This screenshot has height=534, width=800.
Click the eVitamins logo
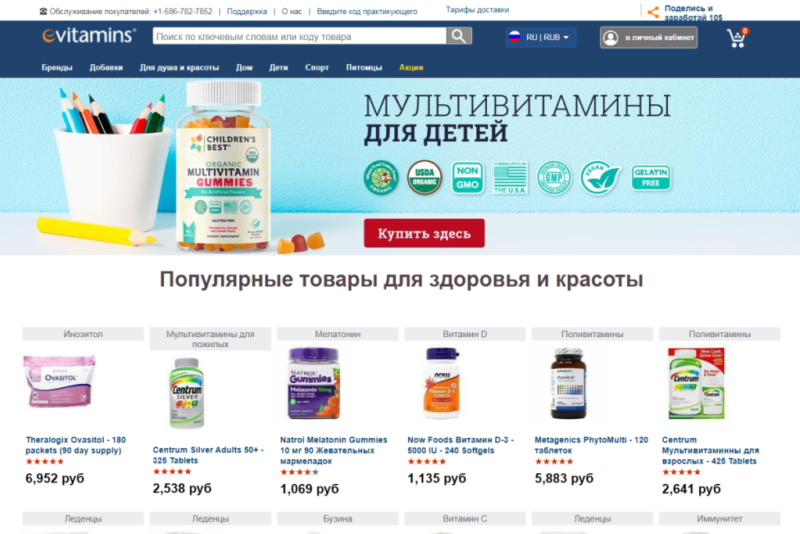tap(89, 35)
